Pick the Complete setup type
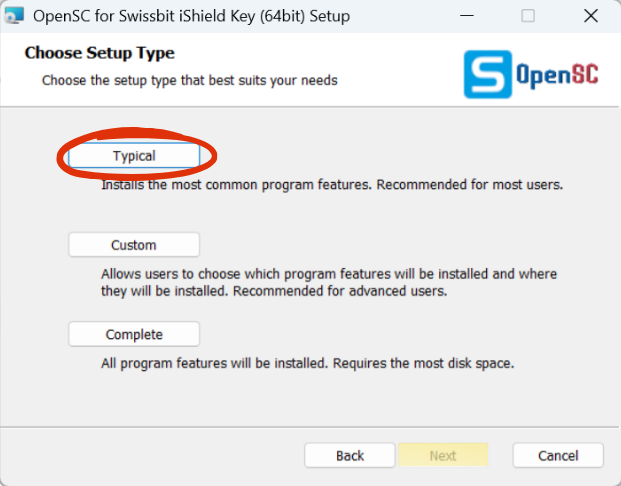This screenshot has height=486, width=621. point(134,334)
